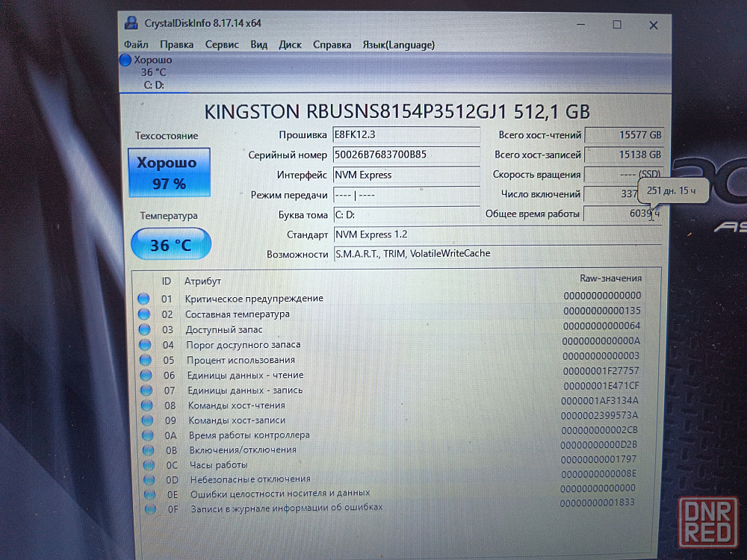Open the Диск menu

click(290, 45)
